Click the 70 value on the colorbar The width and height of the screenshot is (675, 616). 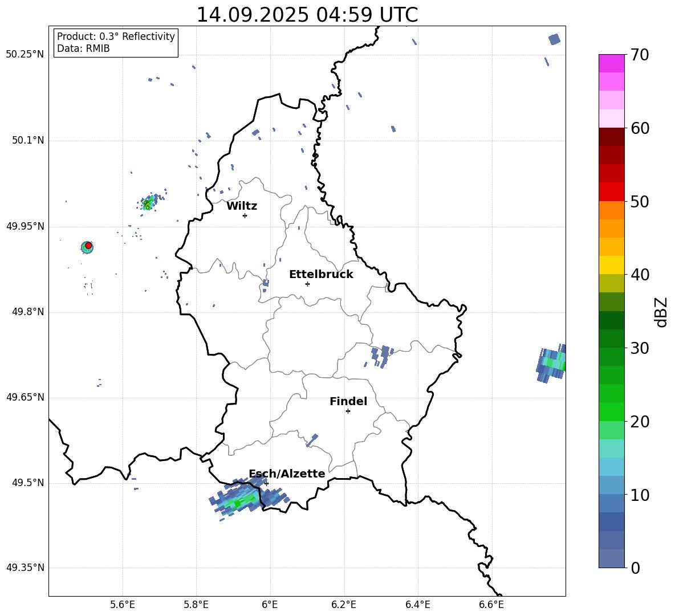pos(641,55)
